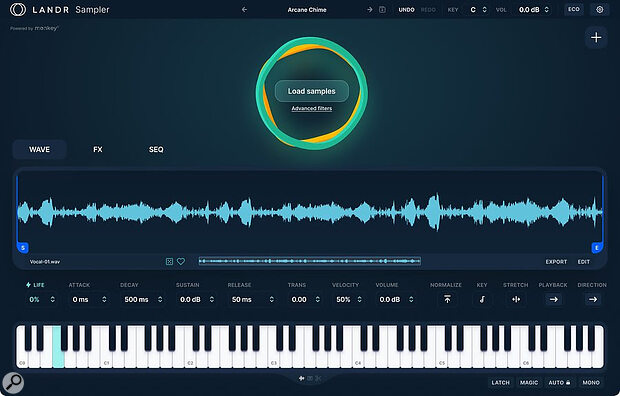Screen dimensions: 620x396
Task: Go to the next preset arrow
Action: [370, 9]
